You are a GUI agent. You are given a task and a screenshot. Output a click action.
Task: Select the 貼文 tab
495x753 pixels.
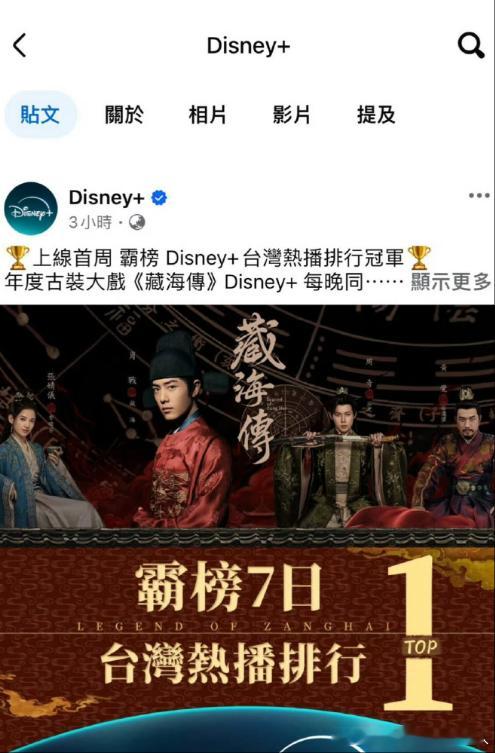pos(40,115)
